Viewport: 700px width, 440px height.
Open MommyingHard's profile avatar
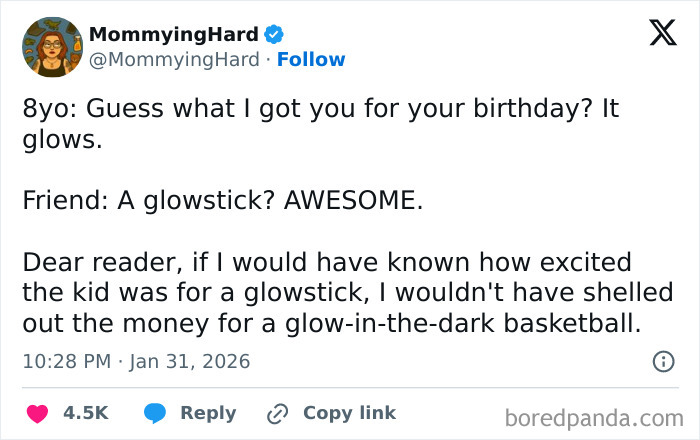51,47
